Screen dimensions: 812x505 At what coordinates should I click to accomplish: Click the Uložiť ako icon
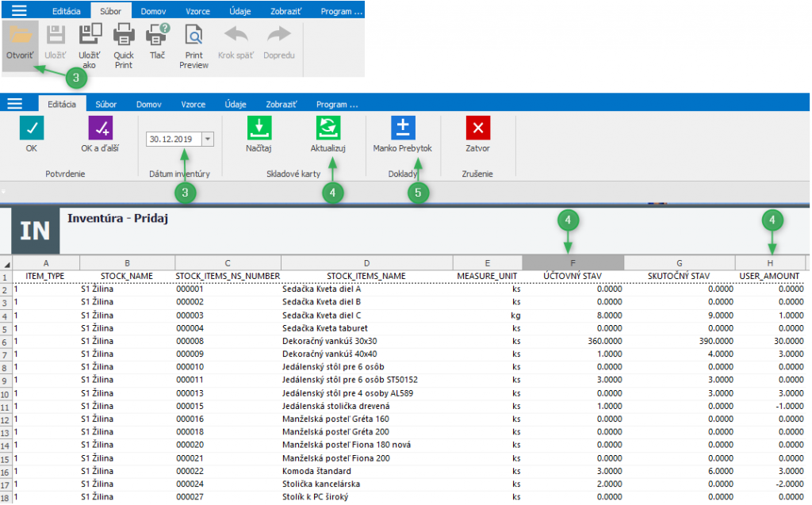(x=90, y=34)
